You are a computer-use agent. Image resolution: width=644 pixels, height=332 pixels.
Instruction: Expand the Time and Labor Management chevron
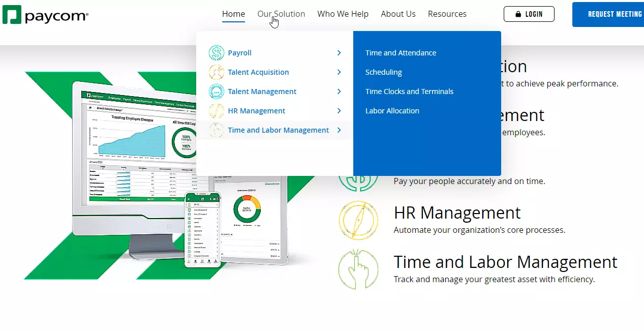[x=339, y=130]
